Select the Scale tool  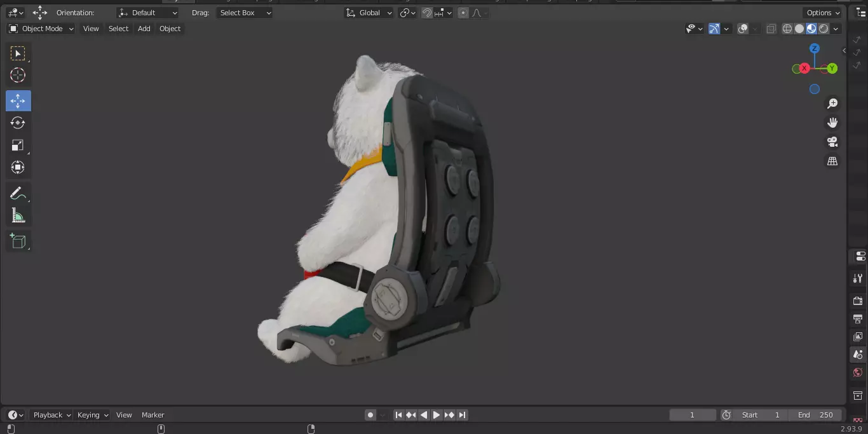click(x=18, y=145)
